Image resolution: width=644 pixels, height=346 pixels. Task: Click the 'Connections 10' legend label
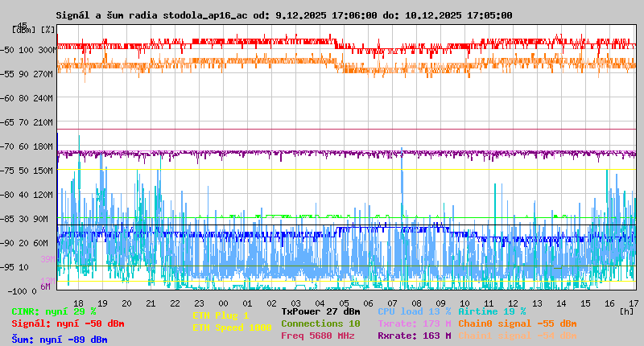coord(320,323)
